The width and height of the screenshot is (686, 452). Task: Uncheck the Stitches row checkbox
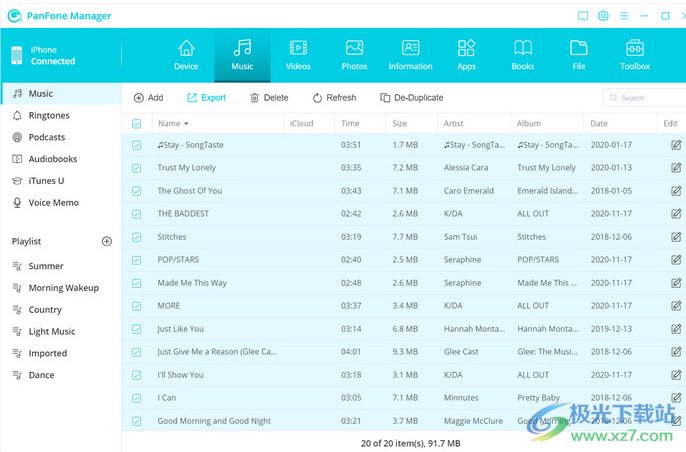click(x=136, y=237)
